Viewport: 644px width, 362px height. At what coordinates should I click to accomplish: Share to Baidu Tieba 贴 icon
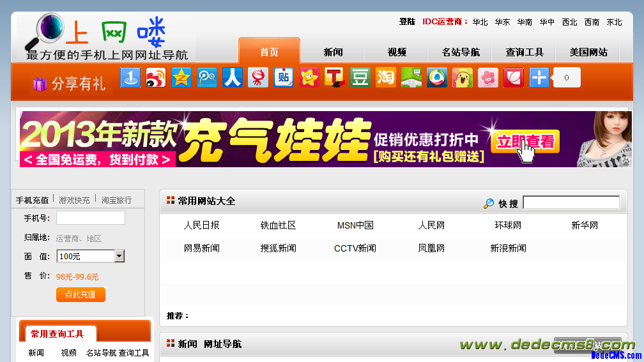[x=284, y=78]
